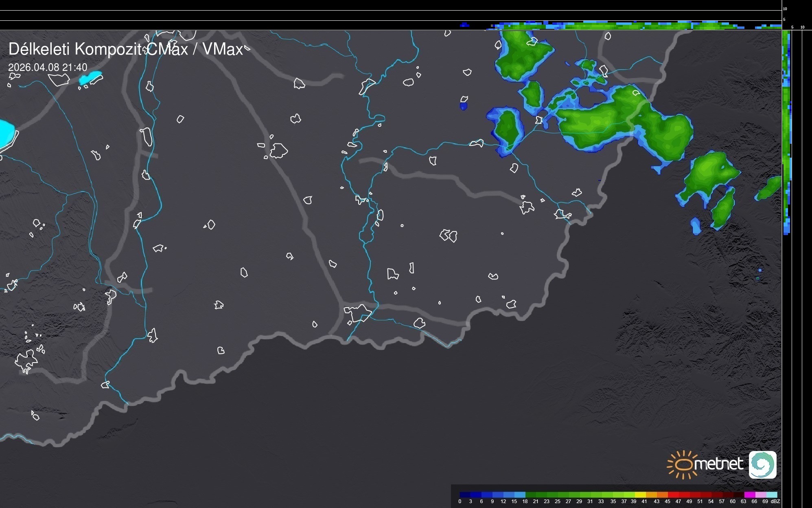
Task: Click the magenta swatch in the dBZ legend
Action: 749,495
